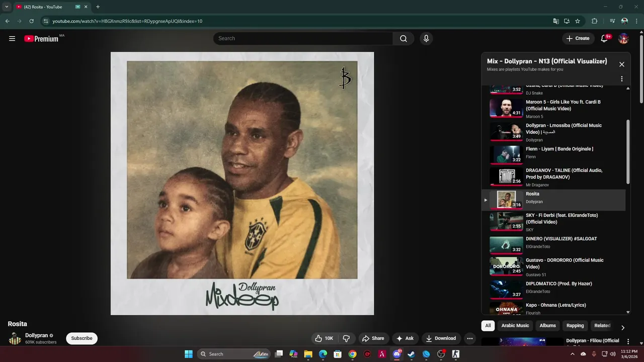
Task: Play DINERO VISUALIZER SALGOAT
Action: [x=553, y=244]
